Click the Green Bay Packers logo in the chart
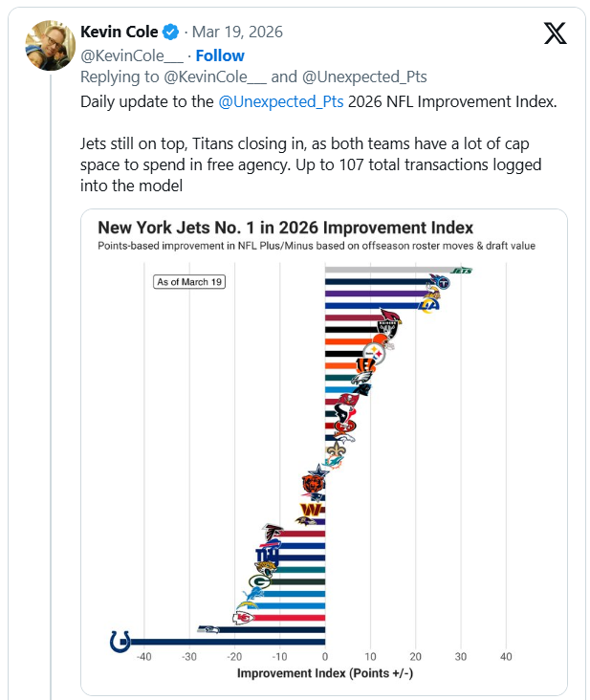590x700 pixels. tap(259, 580)
